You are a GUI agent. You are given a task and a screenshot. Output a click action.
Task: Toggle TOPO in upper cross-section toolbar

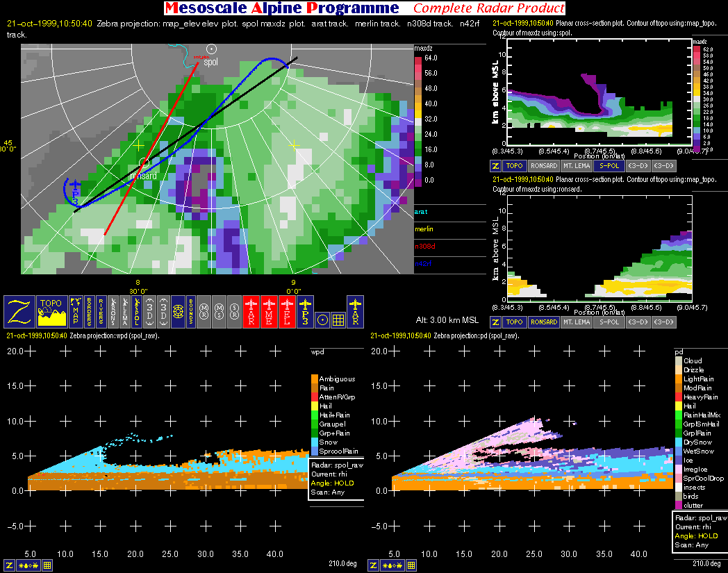(514, 167)
